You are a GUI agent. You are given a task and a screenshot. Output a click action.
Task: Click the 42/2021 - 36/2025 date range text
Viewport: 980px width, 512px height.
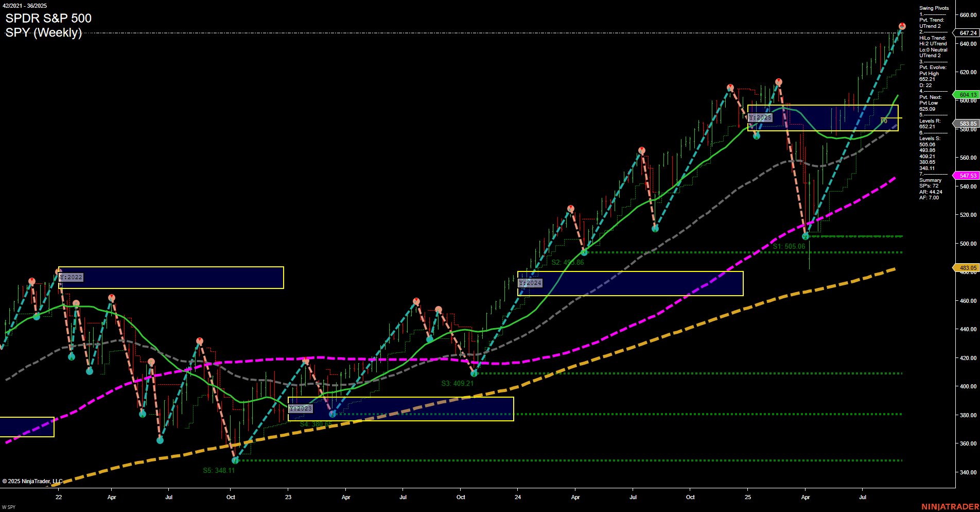[25, 6]
